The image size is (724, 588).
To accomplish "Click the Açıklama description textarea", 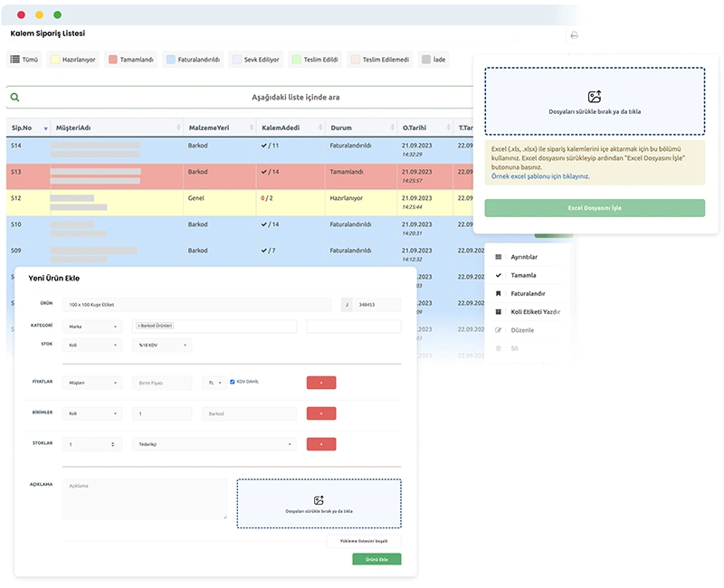I will (145, 499).
